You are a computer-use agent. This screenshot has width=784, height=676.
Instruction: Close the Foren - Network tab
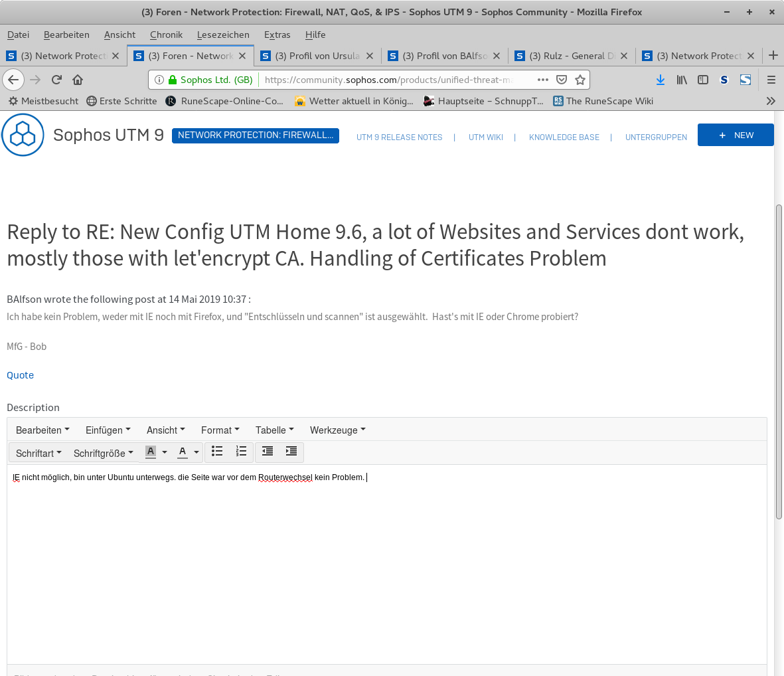click(x=242, y=56)
